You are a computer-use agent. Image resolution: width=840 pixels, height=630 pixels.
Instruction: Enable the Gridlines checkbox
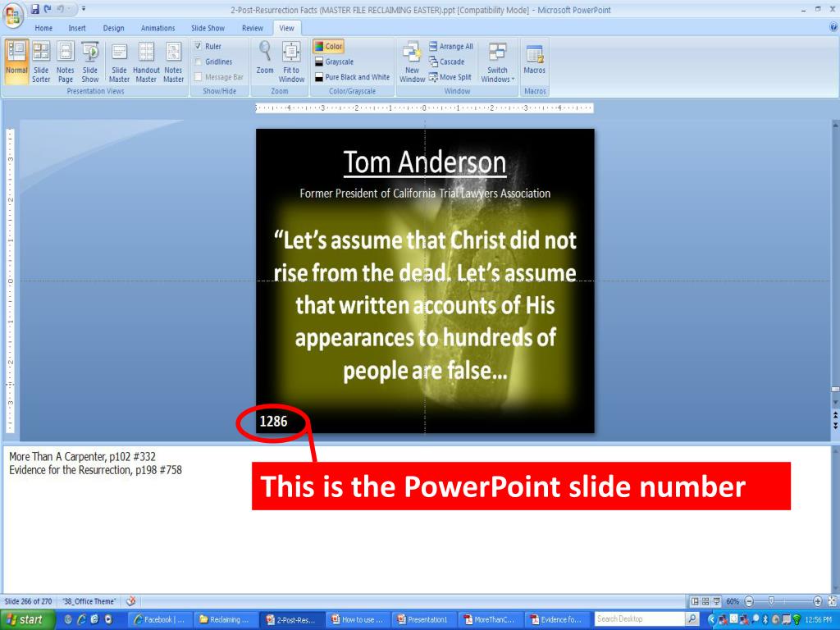click(199, 62)
